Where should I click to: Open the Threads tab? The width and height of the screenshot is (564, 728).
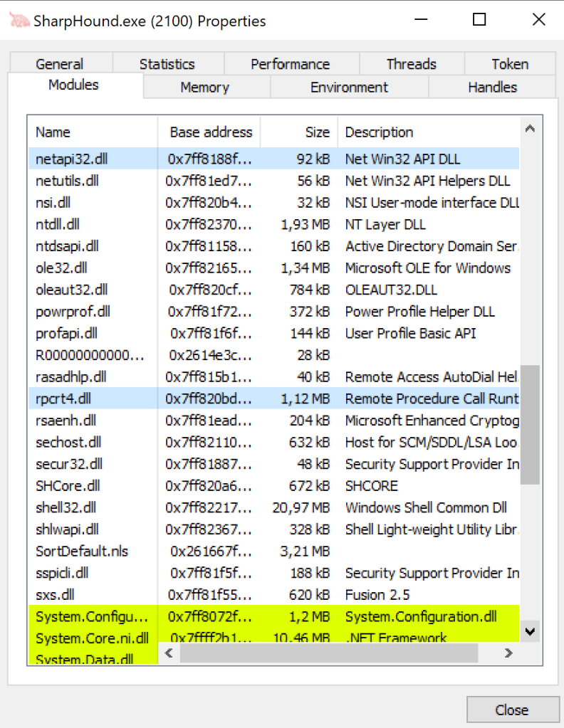[411, 64]
